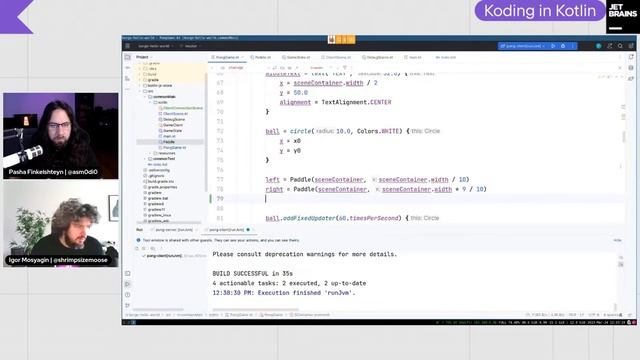Switch to the ClientScene.kt editor tab

pos(336,58)
